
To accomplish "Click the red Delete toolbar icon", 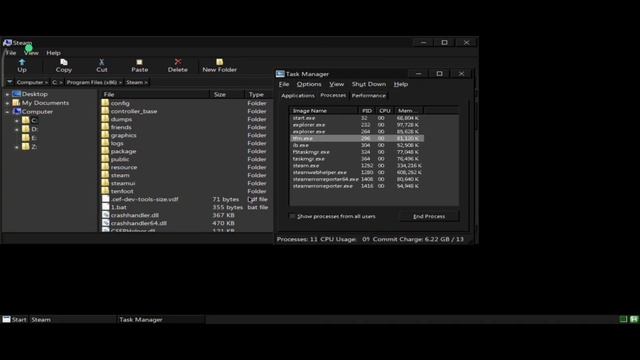I will 178,62.
